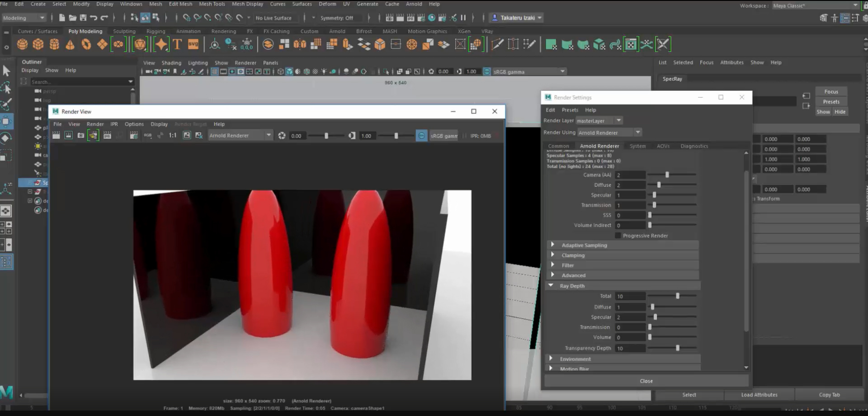Image resolution: width=868 pixels, height=416 pixels.
Task: Open the Render Using renderer dropdown
Action: 609,132
